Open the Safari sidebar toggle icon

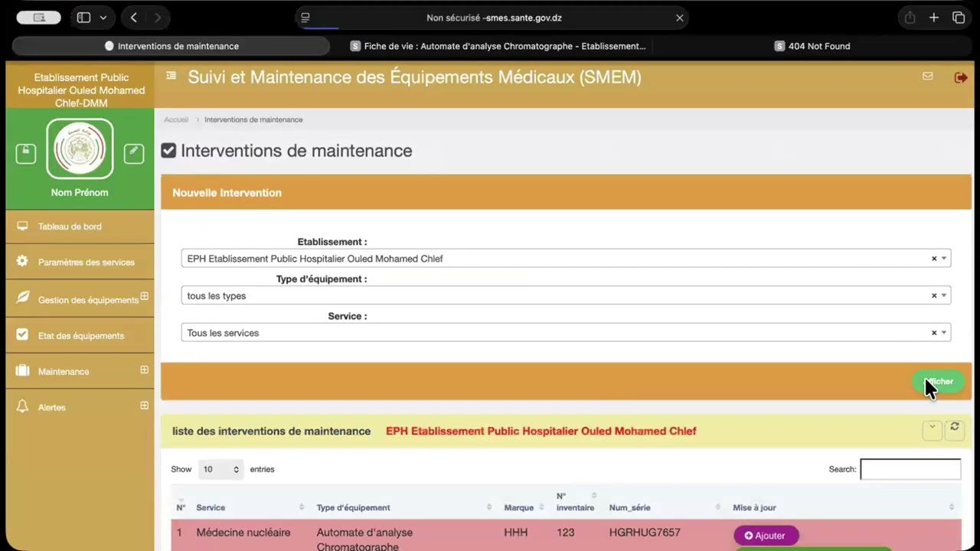pyautogui.click(x=83, y=18)
